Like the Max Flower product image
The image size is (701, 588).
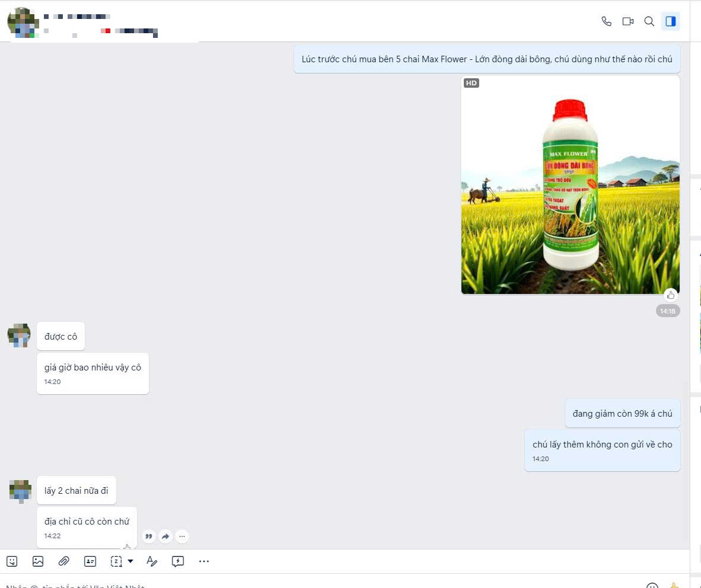[671, 295]
